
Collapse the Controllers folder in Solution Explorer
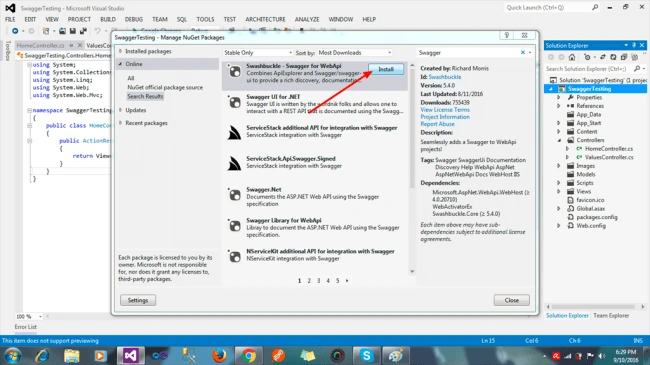[x=559, y=140]
